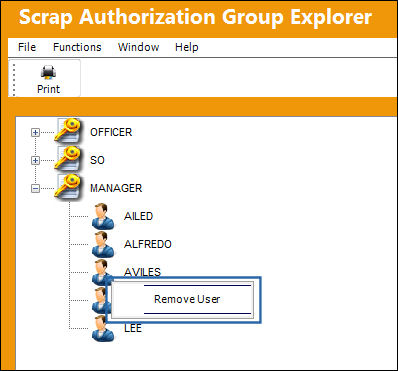Click the MANAGER group key icon
398x371 pixels.
[x=68, y=187]
